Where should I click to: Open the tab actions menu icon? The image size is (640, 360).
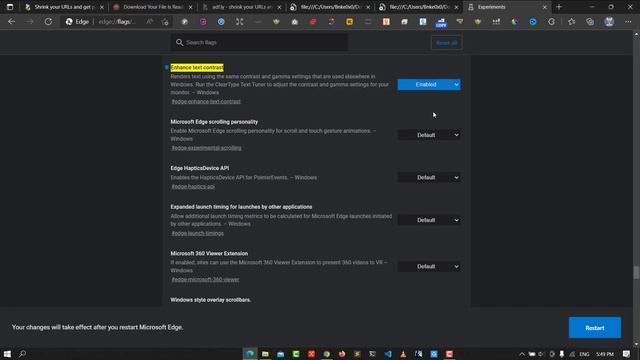[10, 7]
